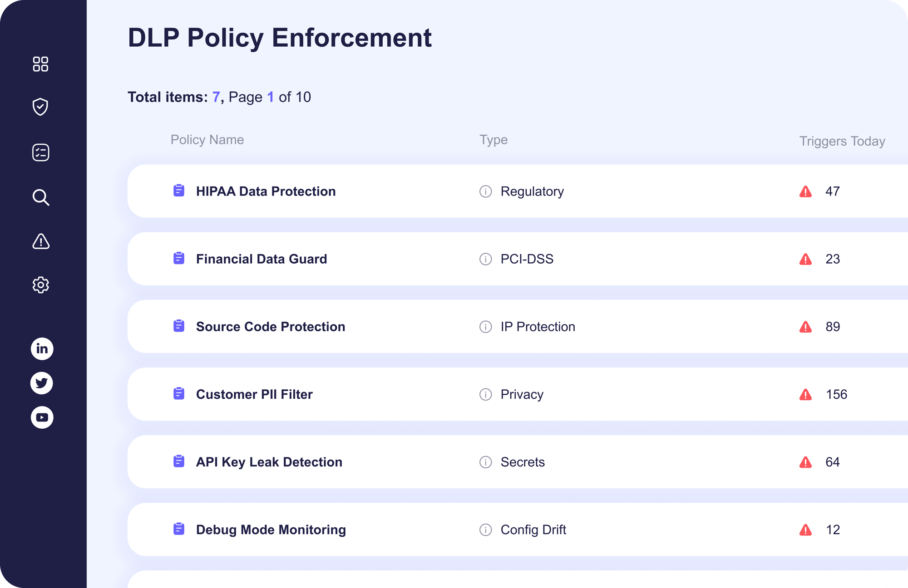The image size is (908, 588).
Task: Open the YouTube social icon
Action: (42, 417)
